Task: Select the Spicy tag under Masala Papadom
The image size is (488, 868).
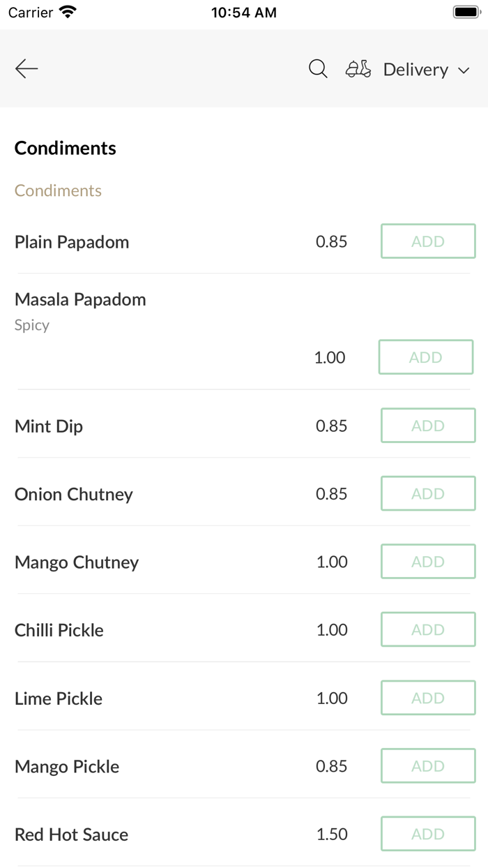Action: (31, 325)
